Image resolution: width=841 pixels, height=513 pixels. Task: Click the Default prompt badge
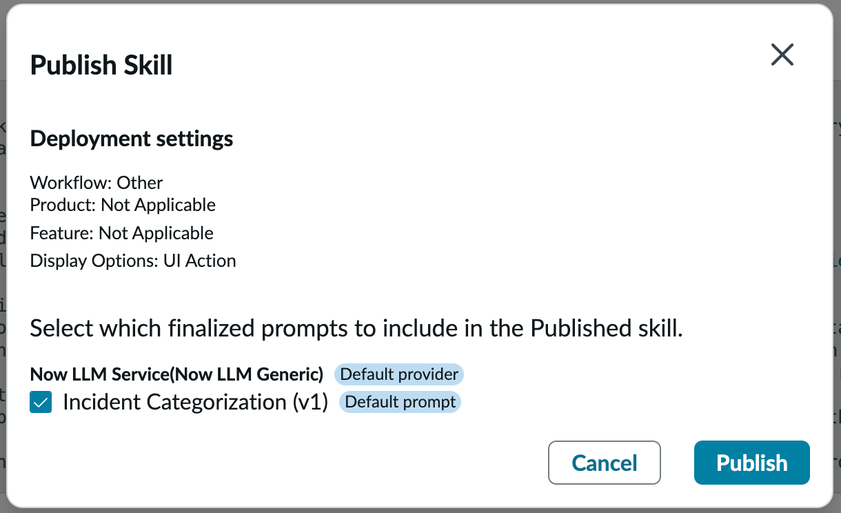pos(400,402)
